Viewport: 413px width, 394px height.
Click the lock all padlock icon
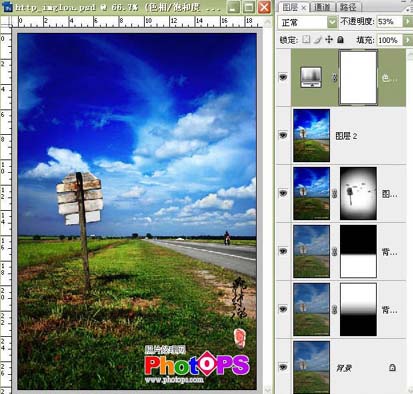tap(340, 40)
